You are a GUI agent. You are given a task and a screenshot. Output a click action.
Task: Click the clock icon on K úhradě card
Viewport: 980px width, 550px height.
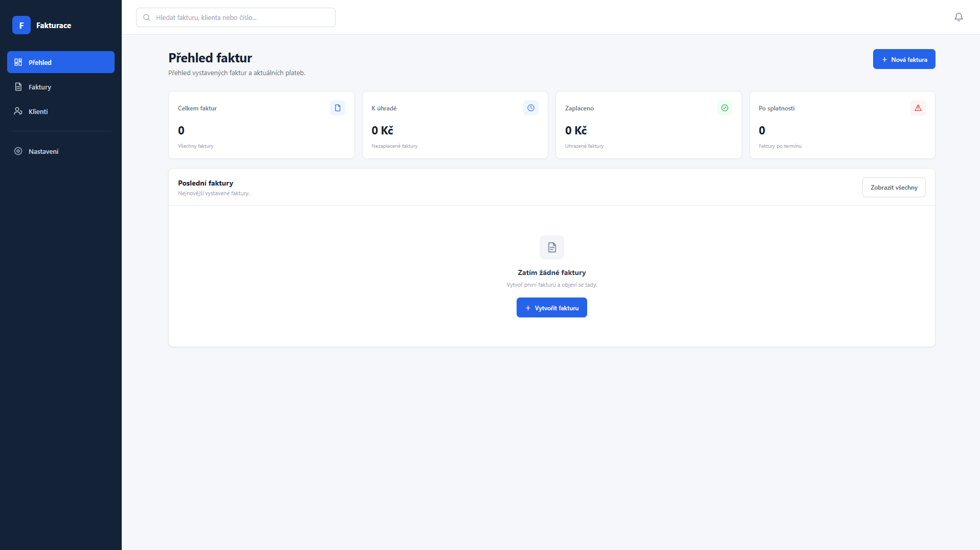(531, 108)
